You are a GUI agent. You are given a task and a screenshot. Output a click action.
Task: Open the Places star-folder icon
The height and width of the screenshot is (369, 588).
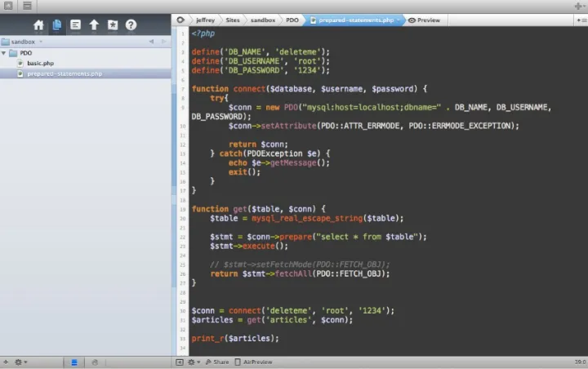click(x=113, y=24)
